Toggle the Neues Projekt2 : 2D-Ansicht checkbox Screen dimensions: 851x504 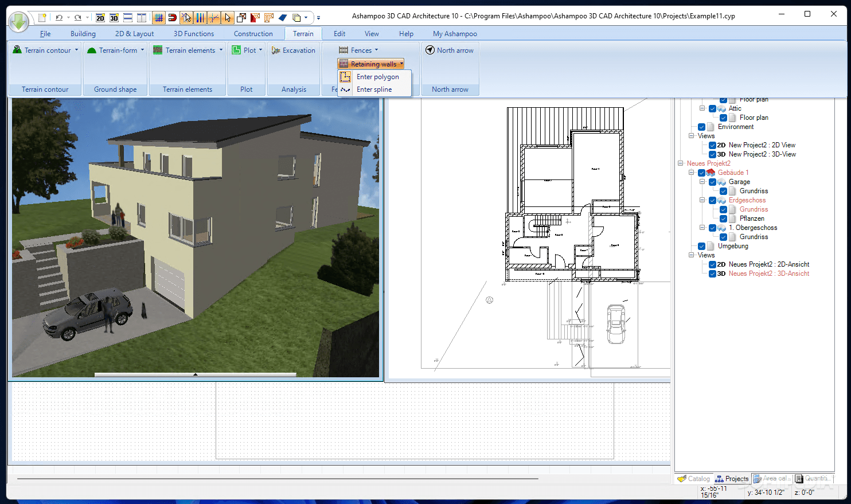[712, 264]
